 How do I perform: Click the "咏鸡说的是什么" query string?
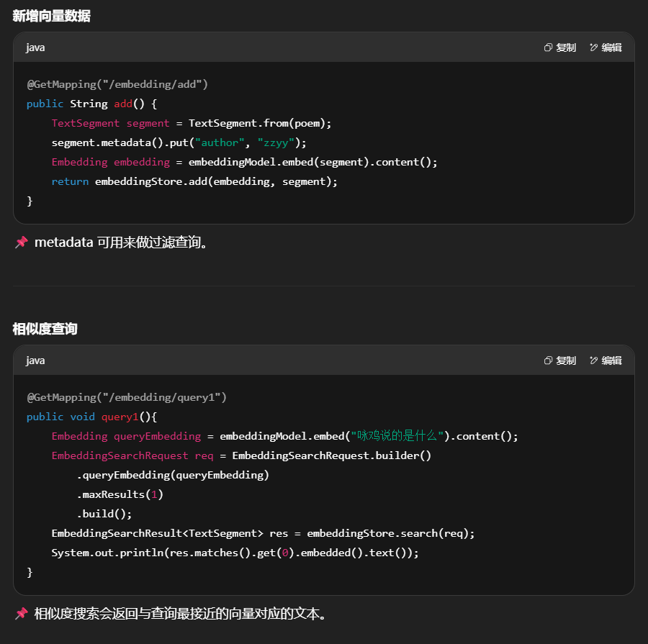(x=397, y=436)
